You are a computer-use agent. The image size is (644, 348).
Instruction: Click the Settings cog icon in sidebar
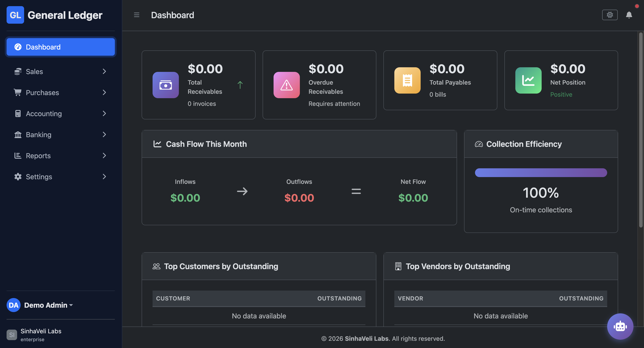click(18, 176)
